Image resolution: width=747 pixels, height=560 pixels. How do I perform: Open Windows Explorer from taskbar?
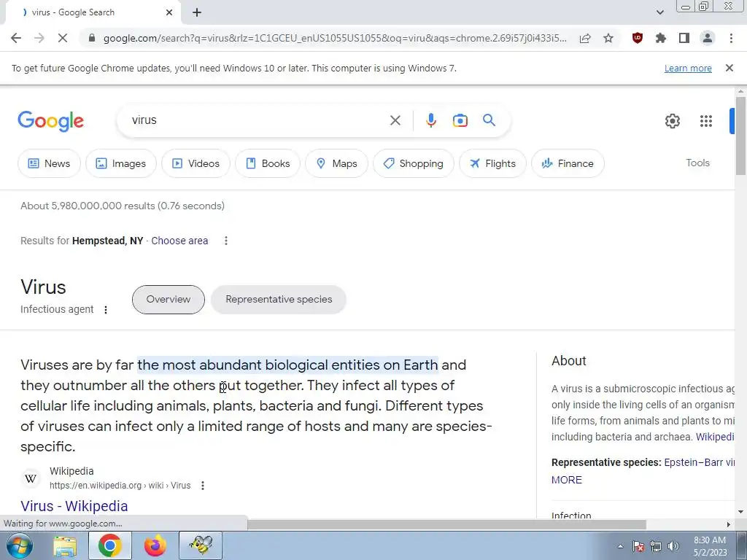click(x=65, y=545)
